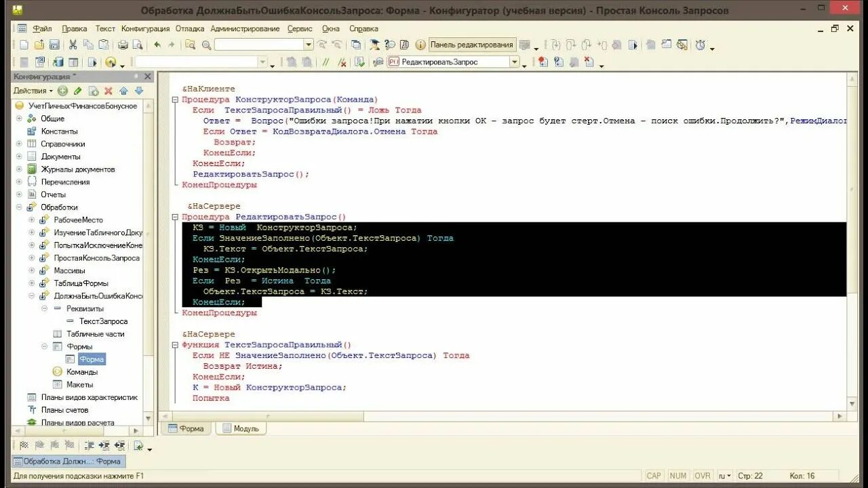Click the green Add object icon in Configuration panel
868x488 pixels.
[x=62, y=91]
